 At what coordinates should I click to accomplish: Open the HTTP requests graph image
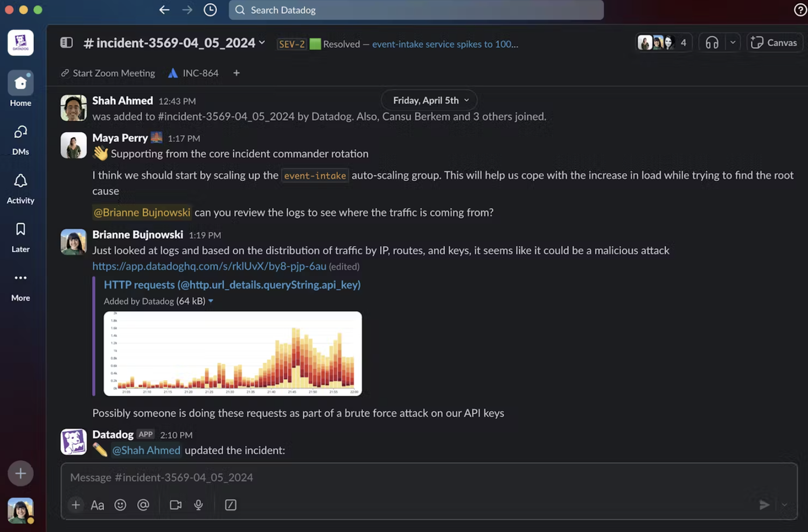pyautogui.click(x=233, y=353)
